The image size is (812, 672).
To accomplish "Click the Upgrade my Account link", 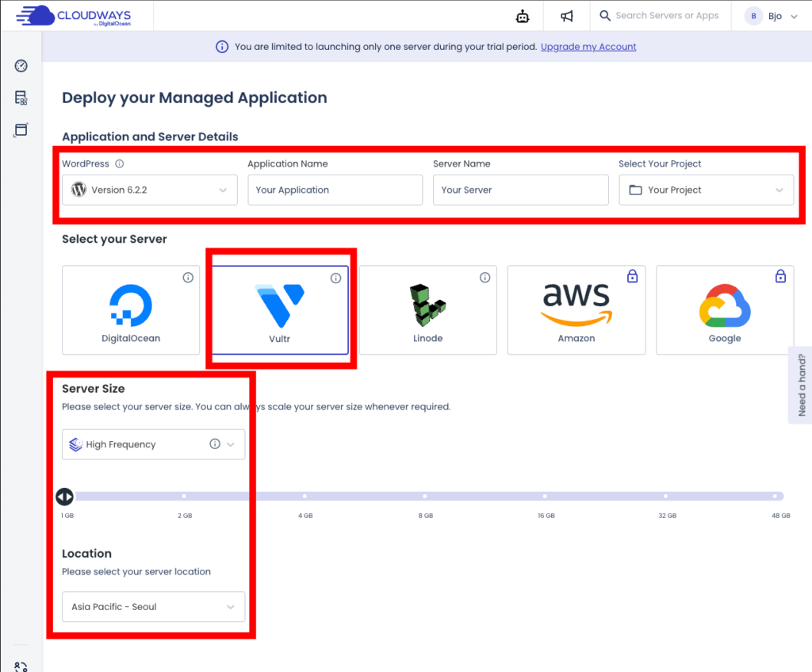I will coord(588,47).
